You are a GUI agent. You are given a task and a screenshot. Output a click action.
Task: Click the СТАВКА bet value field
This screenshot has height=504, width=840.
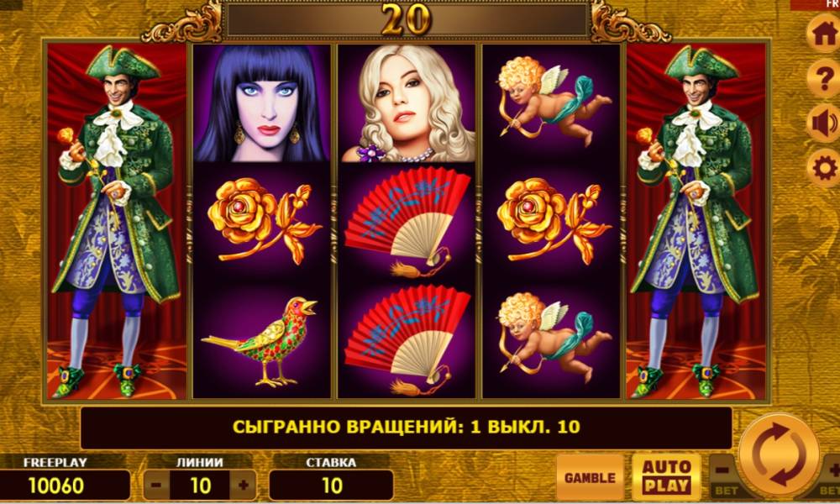click(x=331, y=486)
